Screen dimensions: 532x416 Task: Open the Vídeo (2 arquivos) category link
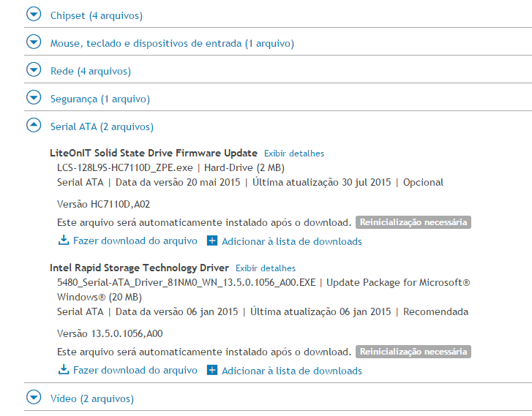coord(92,398)
